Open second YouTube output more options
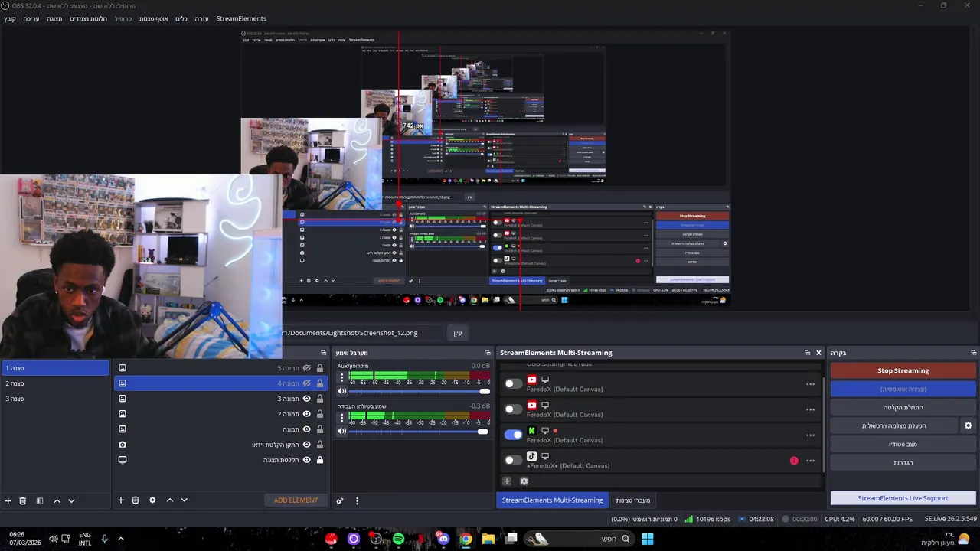 point(810,409)
